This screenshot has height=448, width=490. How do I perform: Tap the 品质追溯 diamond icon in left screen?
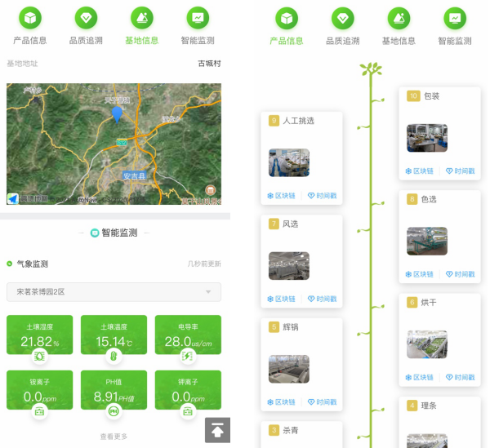pyautogui.click(x=86, y=18)
